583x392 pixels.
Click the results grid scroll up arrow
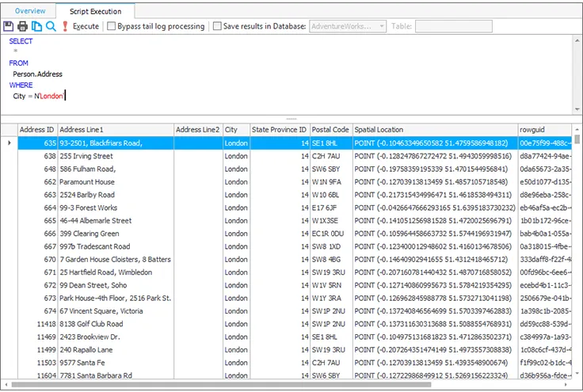tap(577, 129)
